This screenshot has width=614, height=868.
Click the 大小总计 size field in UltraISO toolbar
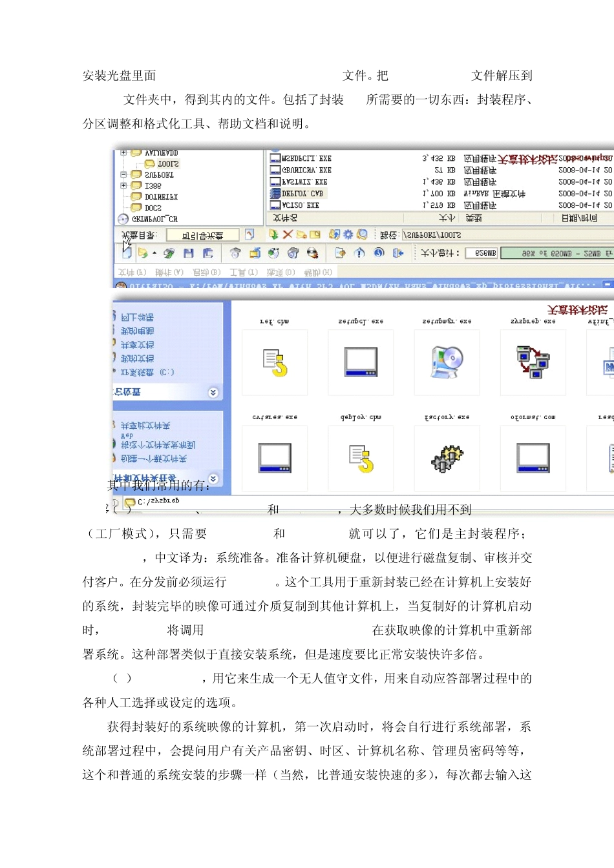click(x=482, y=253)
